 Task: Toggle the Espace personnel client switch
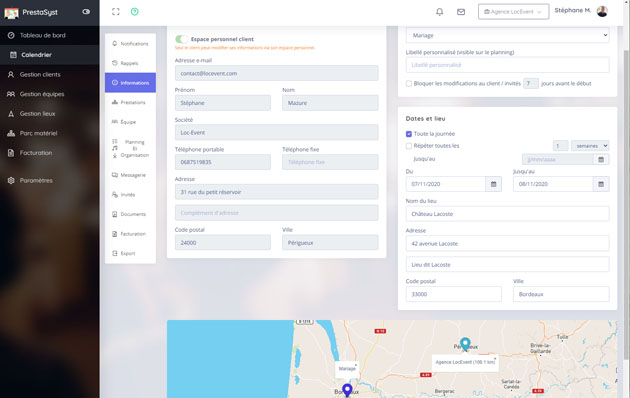click(x=181, y=39)
